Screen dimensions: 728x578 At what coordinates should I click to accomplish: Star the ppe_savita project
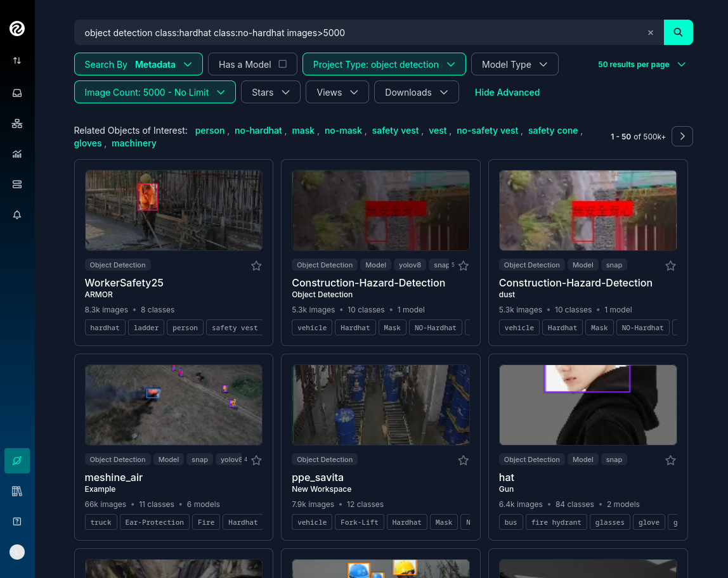464,460
